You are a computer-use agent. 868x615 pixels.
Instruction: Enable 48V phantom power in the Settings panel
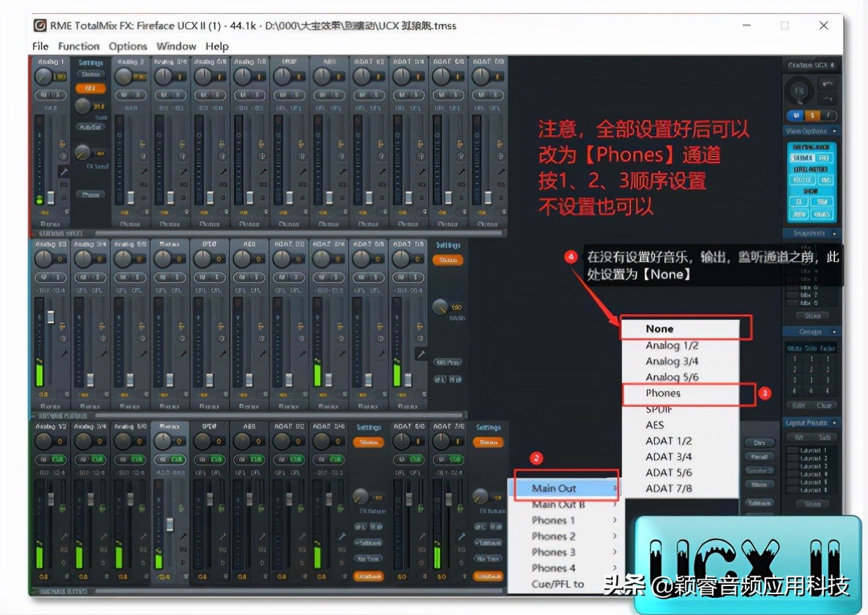pos(90,89)
